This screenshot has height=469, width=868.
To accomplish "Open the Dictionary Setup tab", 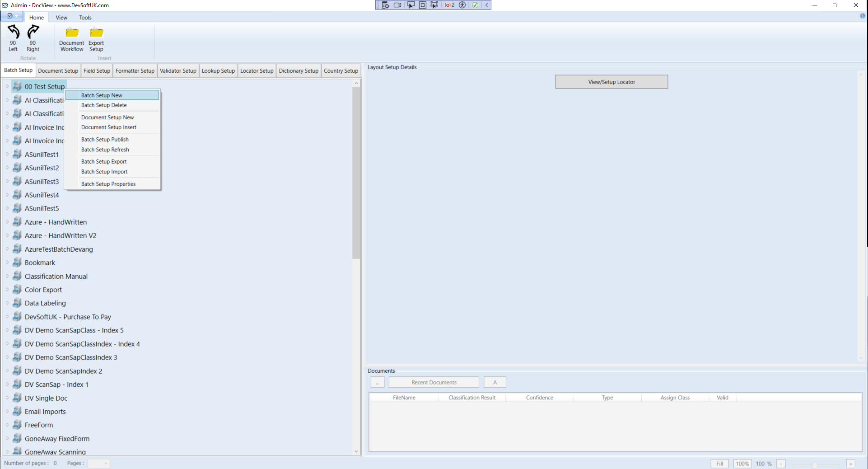I will click(298, 70).
